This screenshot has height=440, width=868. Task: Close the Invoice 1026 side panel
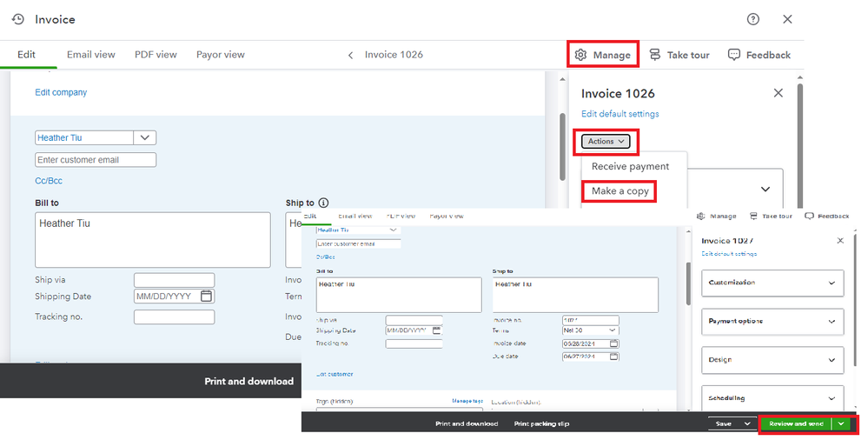coord(779,93)
